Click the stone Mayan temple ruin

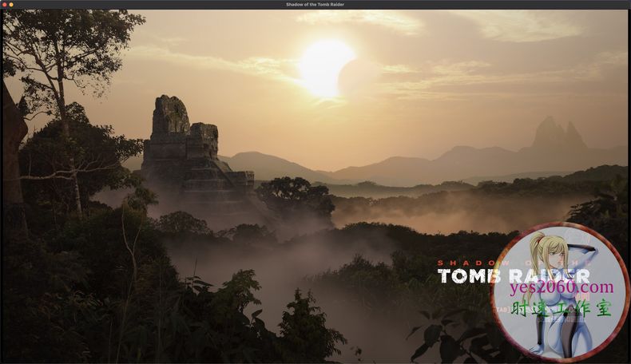184,148
